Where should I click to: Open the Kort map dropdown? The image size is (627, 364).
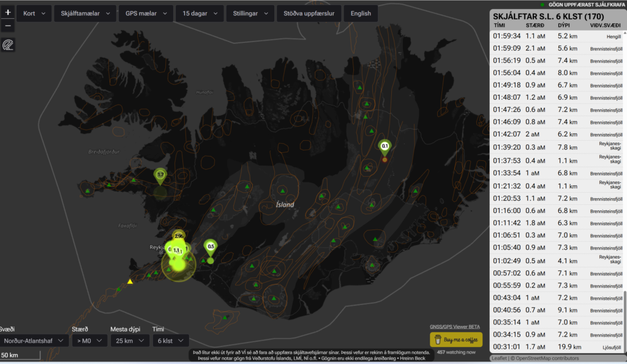tap(34, 13)
